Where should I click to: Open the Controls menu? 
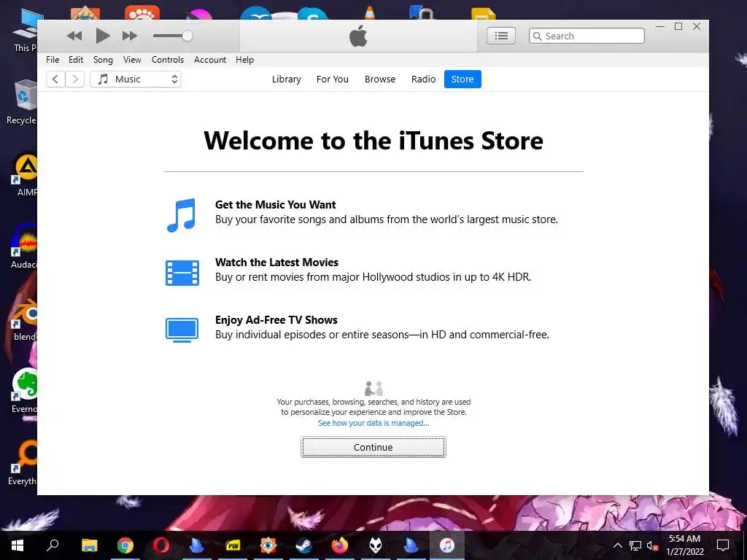point(168,60)
